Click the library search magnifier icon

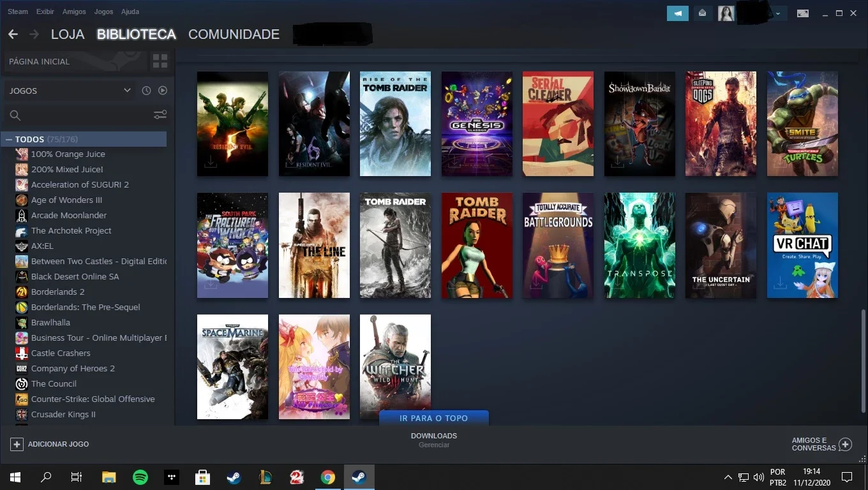click(x=15, y=115)
